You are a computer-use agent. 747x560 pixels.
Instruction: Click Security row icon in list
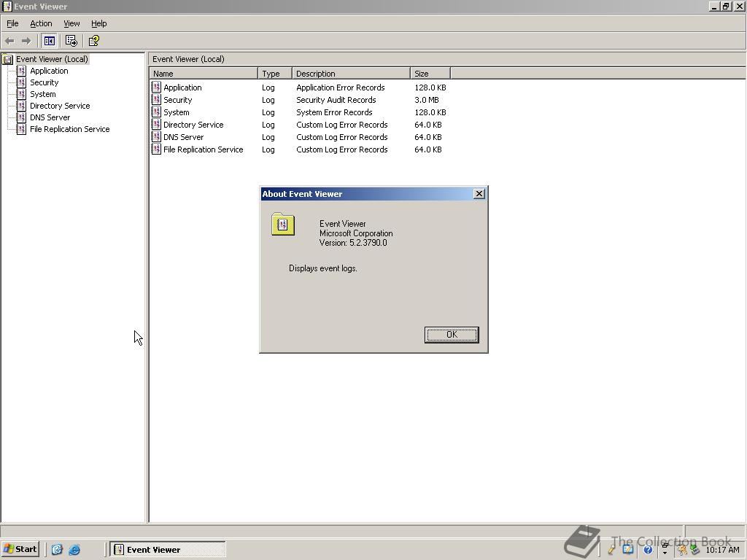[x=156, y=99]
